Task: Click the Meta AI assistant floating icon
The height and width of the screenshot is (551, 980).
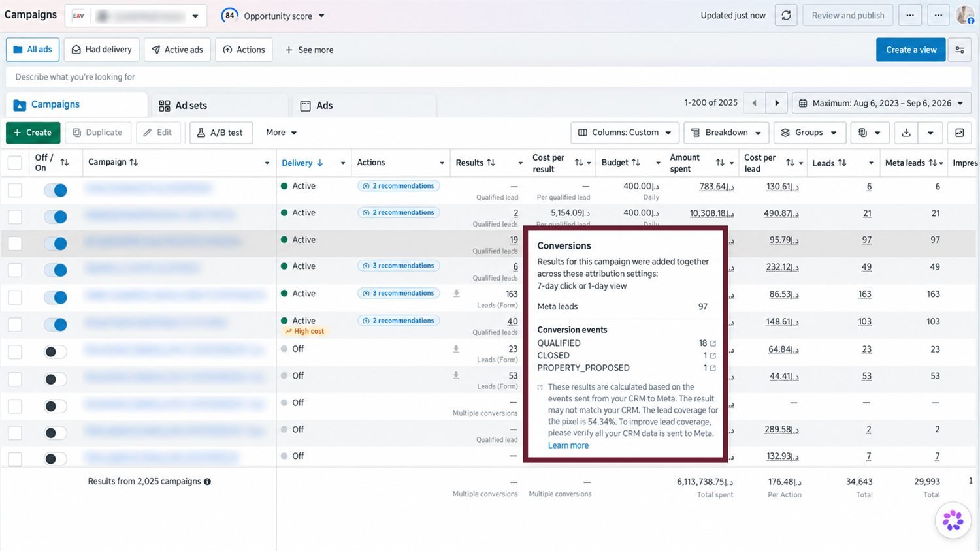Action: (x=953, y=520)
